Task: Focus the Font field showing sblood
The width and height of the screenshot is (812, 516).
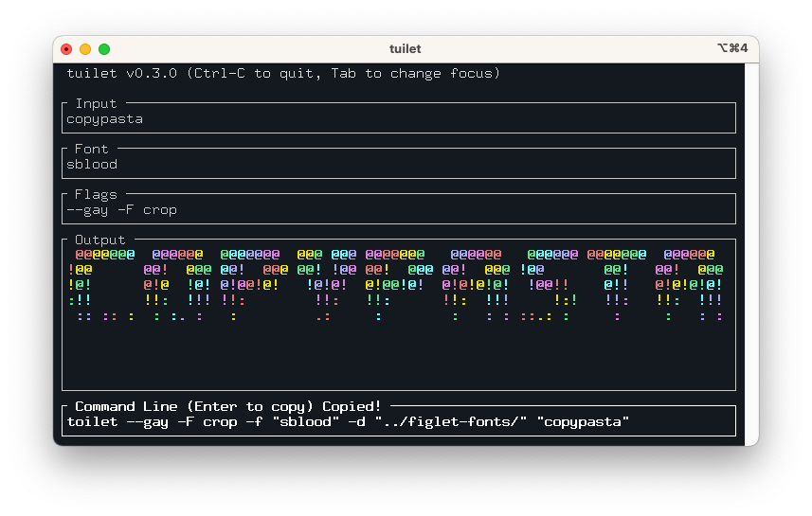Action: [x=398, y=164]
